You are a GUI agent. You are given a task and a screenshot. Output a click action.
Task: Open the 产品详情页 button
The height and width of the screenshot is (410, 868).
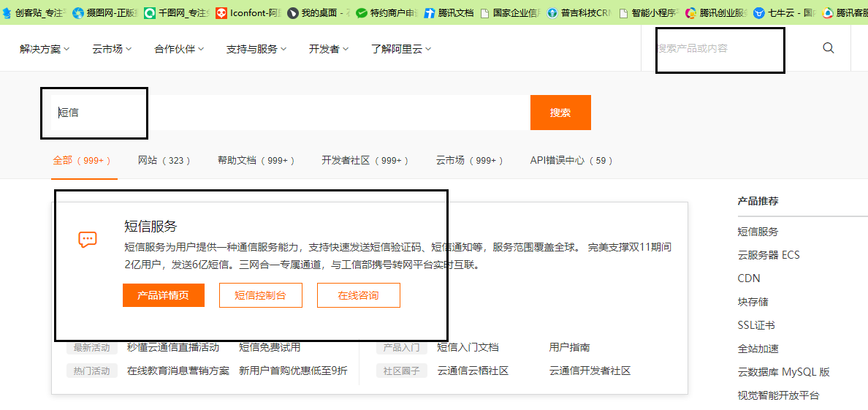pos(164,295)
